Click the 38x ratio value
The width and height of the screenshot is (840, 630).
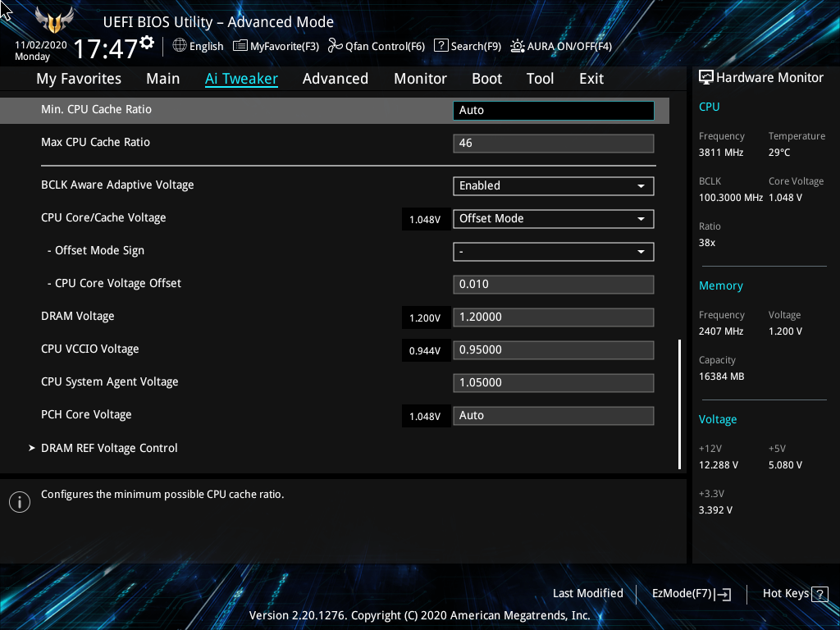(707, 243)
